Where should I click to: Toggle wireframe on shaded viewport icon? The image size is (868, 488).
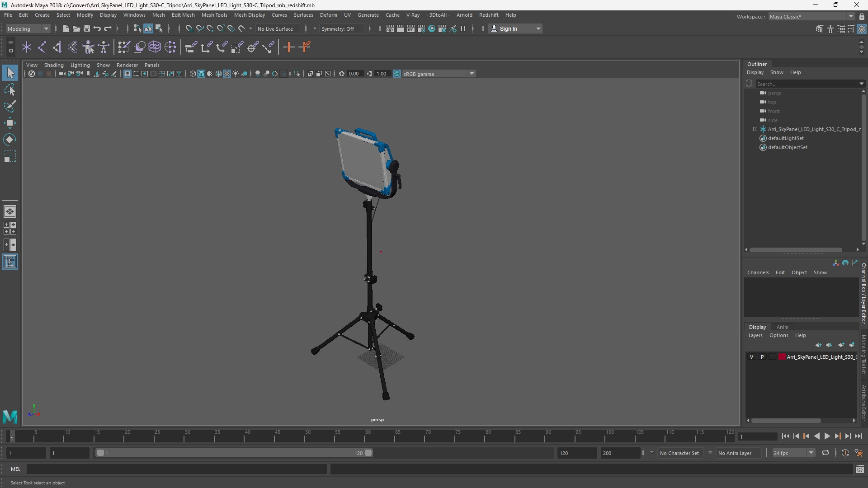pyautogui.click(x=218, y=74)
